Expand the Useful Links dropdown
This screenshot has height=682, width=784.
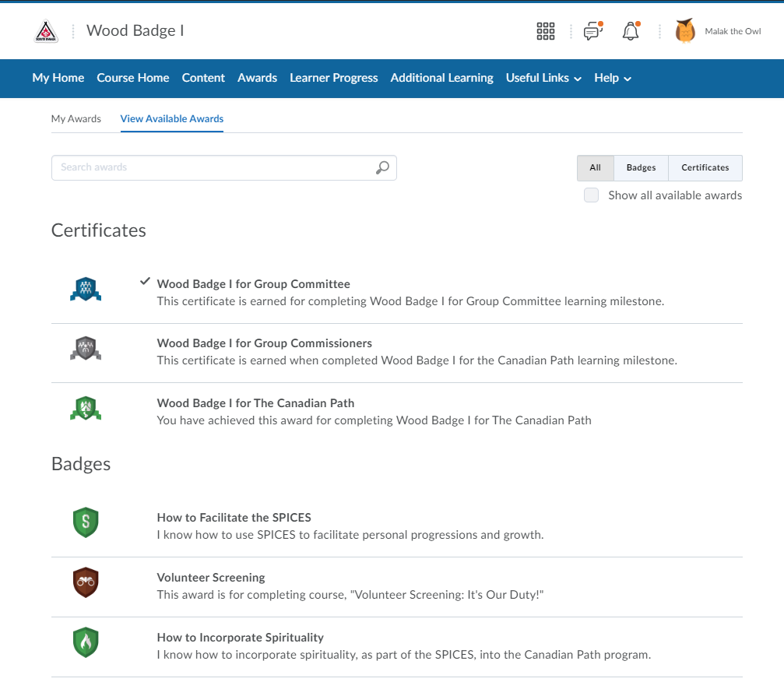(x=543, y=78)
